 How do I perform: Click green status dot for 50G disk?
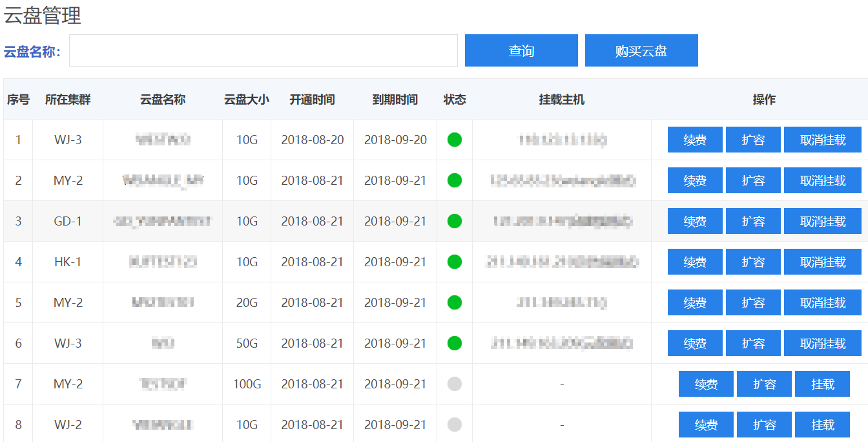pos(455,343)
